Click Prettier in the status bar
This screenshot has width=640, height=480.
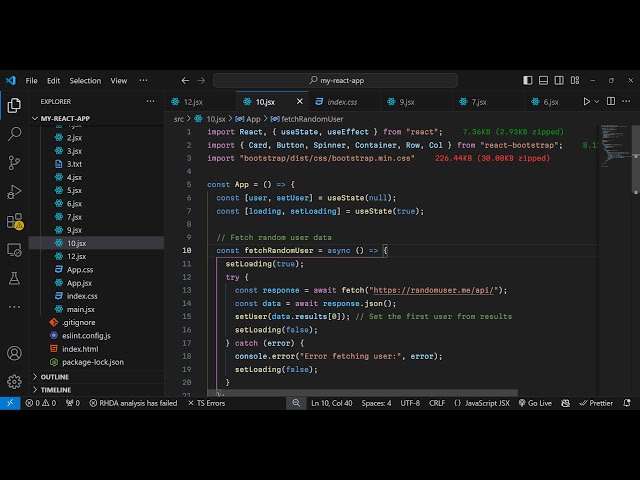pyautogui.click(x=597, y=403)
